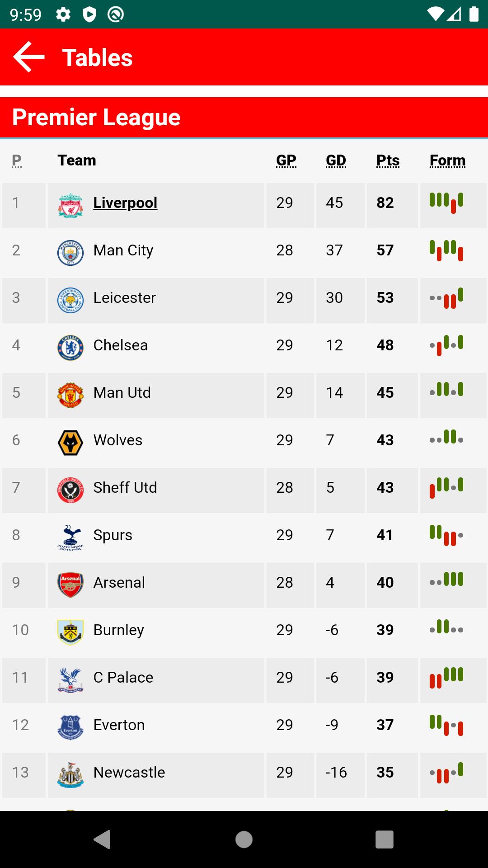Select the Spurs cockerel crest
Viewport: 488px width, 868px height.
[x=70, y=538]
